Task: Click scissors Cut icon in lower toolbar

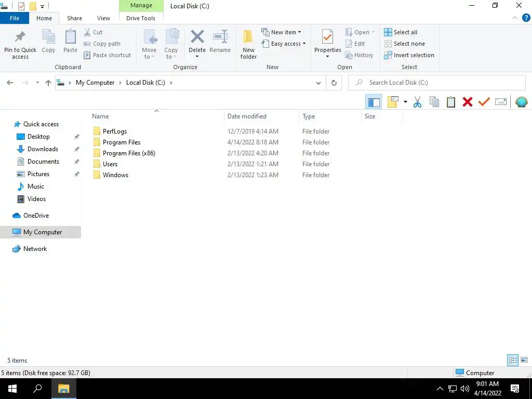Action: tap(417, 102)
